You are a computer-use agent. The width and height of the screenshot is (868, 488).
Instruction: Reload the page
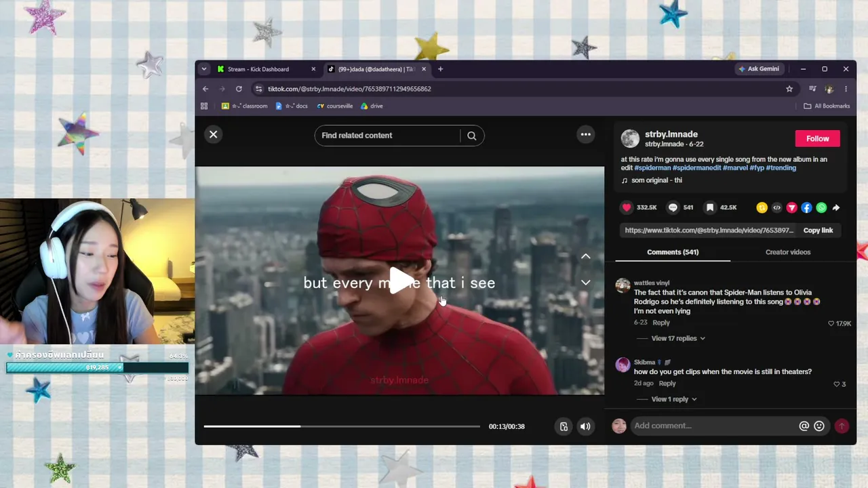[x=239, y=89]
